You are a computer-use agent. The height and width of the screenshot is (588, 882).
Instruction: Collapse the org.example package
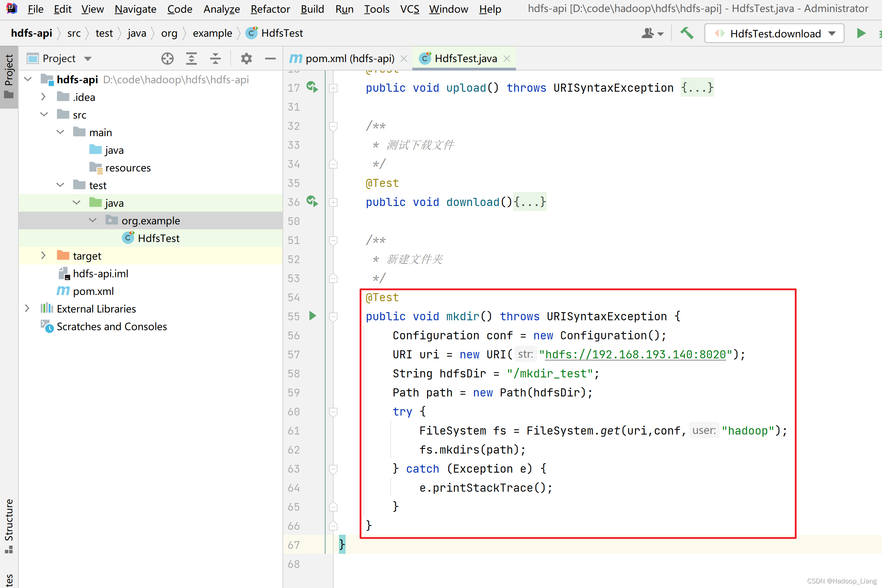(93, 220)
